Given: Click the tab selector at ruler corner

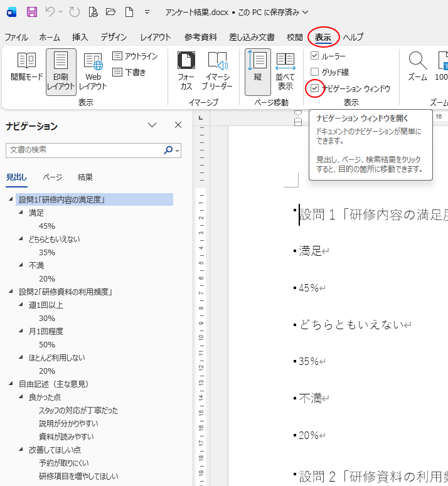Looking at the screenshot, I should 201,118.
